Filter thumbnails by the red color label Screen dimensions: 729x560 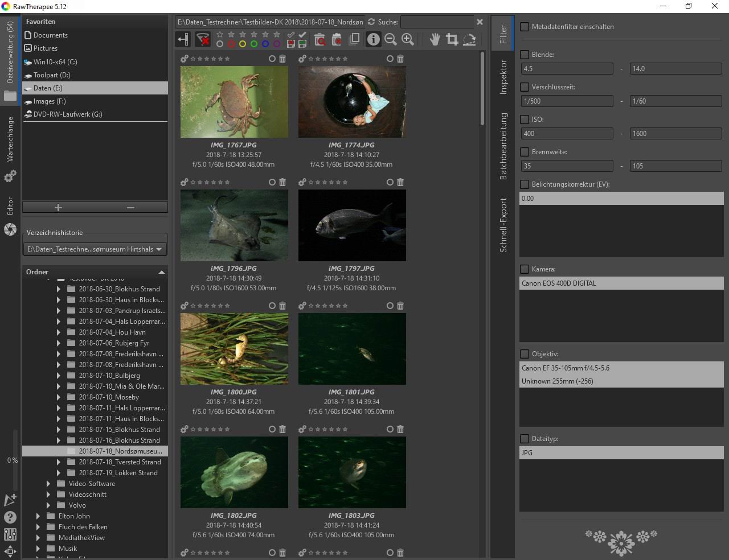point(231,44)
